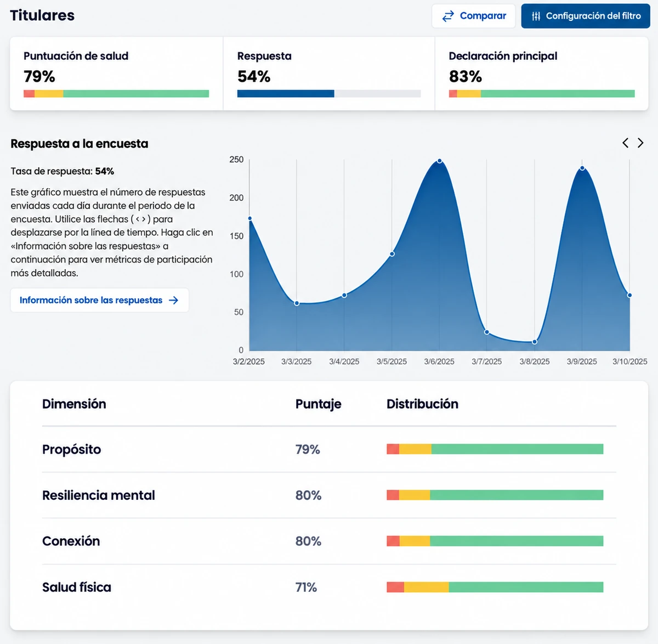This screenshot has height=644, width=658.
Task: Click the Puntuación de salud distribution bar
Action: coord(116,94)
